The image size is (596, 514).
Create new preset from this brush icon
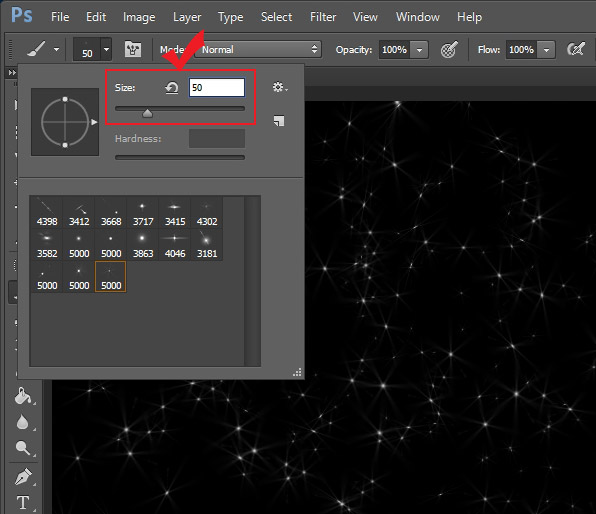[x=279, y=121]
